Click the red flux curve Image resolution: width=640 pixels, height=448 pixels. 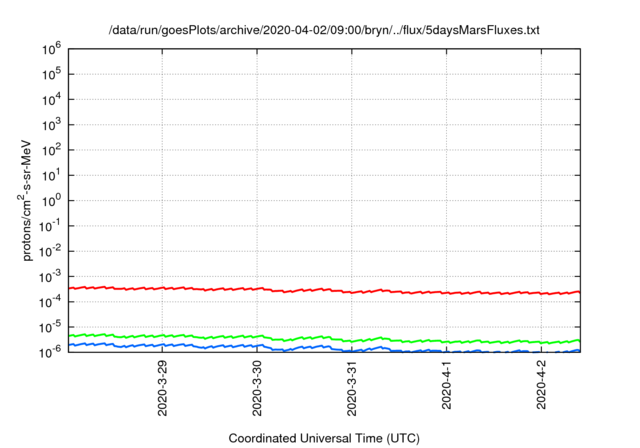pyautogui.click(x=324, y=289)
